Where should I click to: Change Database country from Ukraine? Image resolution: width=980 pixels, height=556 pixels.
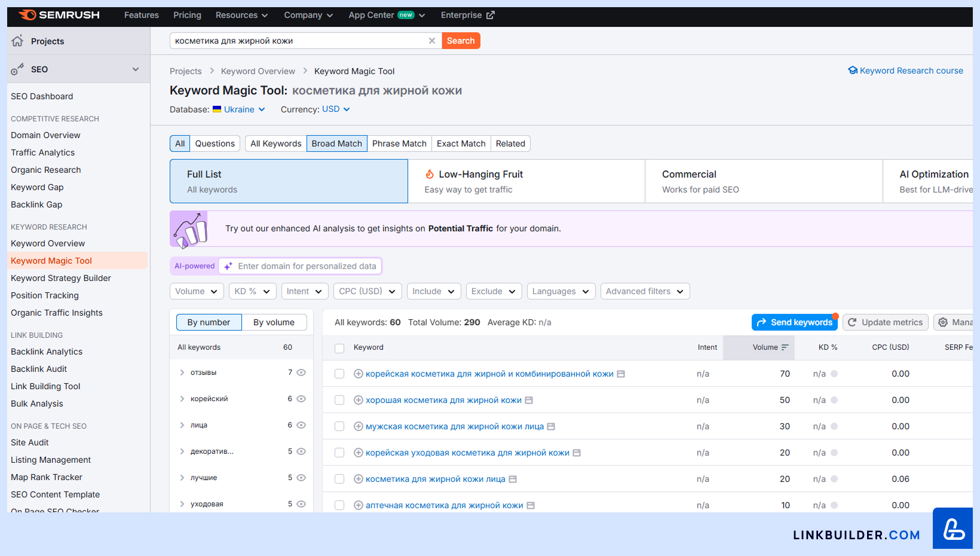[x=239, y=109]
